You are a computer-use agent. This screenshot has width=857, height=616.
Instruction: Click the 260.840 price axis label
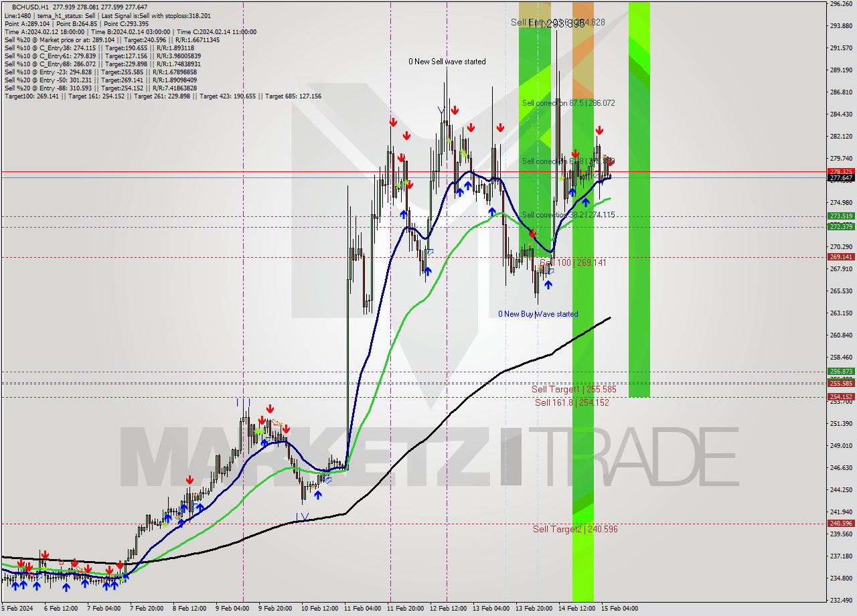point(841,335)
